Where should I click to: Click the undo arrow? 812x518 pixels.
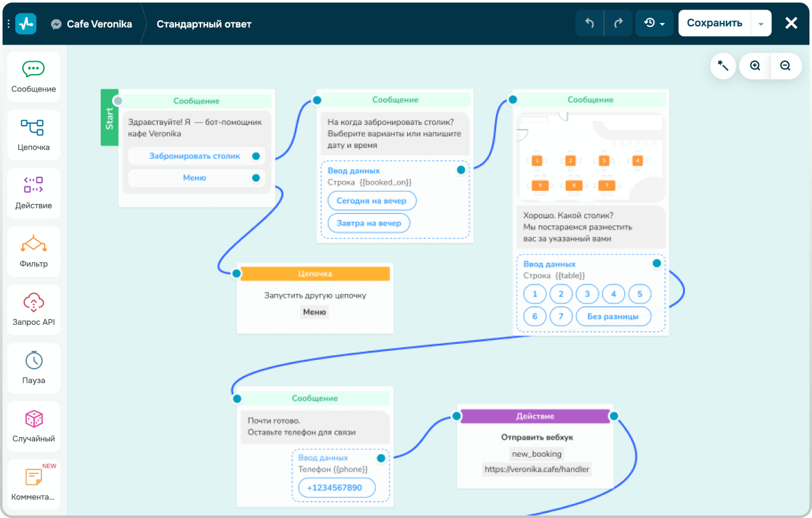pyautogui.click(x=589, y=24)
